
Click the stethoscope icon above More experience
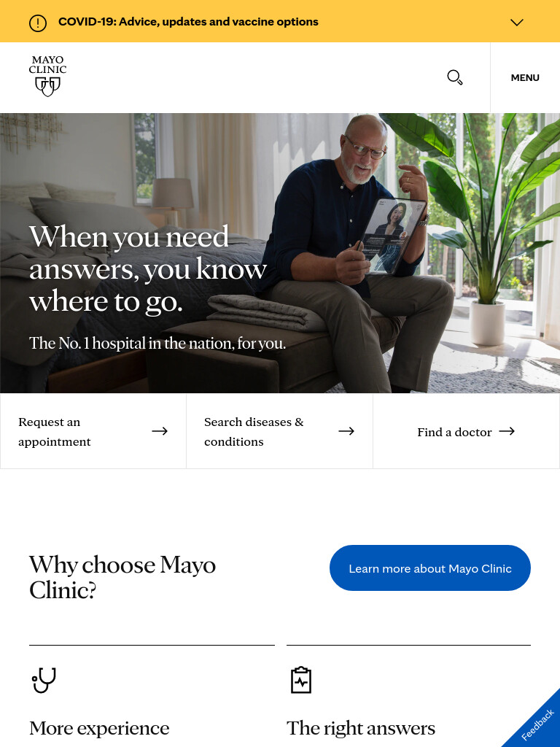[x=44, y=681]
